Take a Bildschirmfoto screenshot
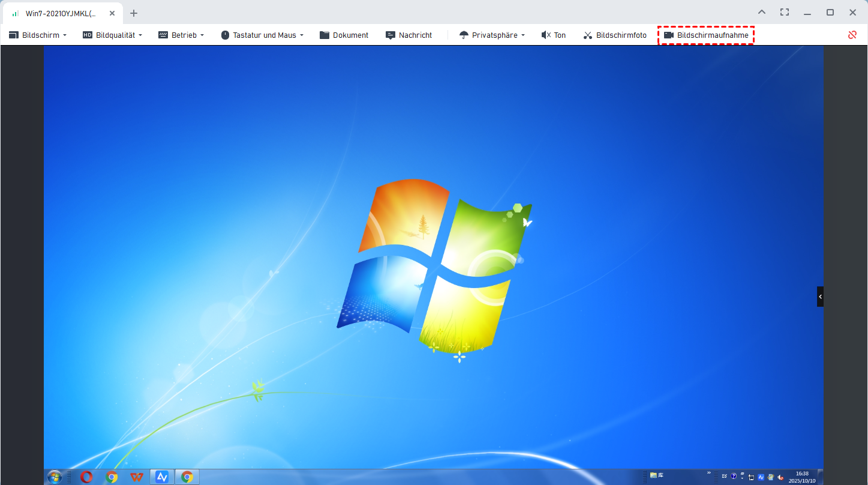This screenshot has height=485, width=868. pos(615,35)
